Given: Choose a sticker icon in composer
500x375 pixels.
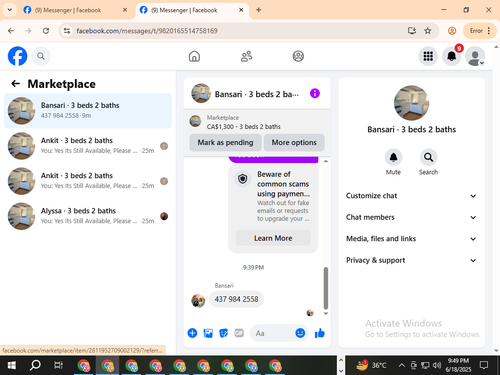Looking at the screenshot, I should point(223,333).
